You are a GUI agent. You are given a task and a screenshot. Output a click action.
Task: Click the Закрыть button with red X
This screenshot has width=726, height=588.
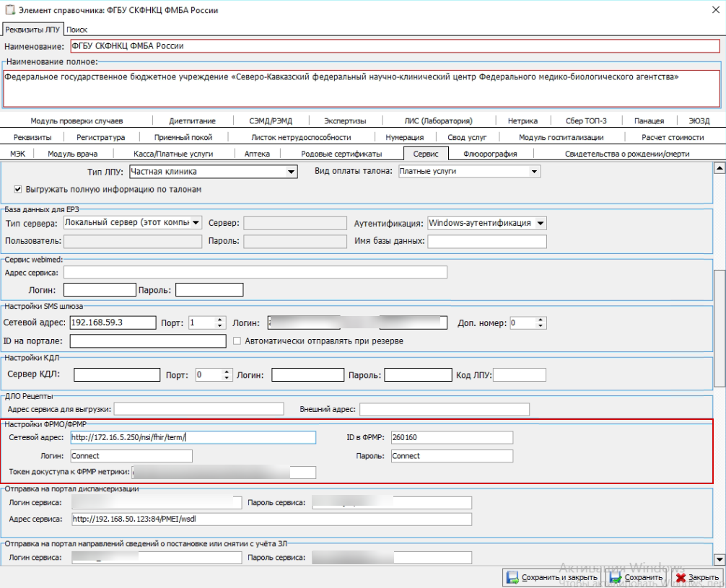697,578
